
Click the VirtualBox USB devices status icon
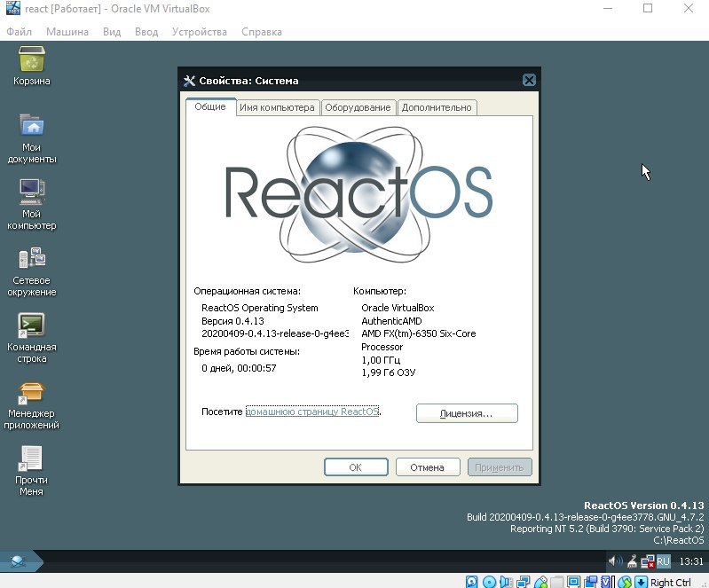pyautogui.click(x=540, y=582)
